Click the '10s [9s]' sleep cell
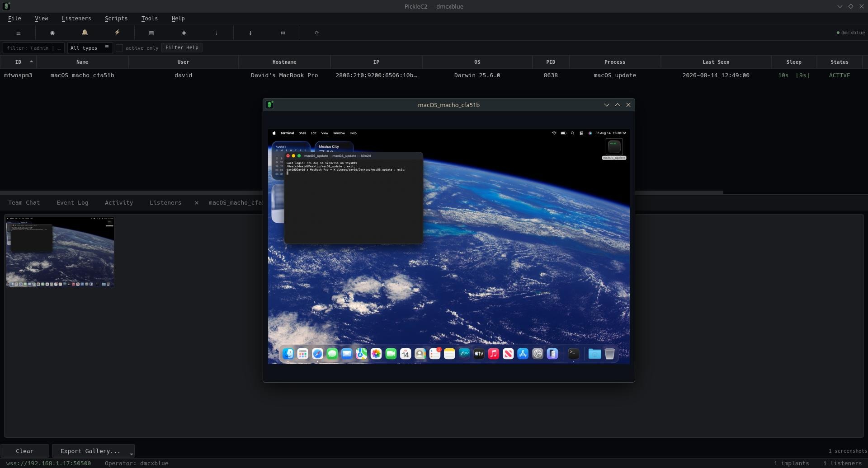 click(x=794, y=75)
